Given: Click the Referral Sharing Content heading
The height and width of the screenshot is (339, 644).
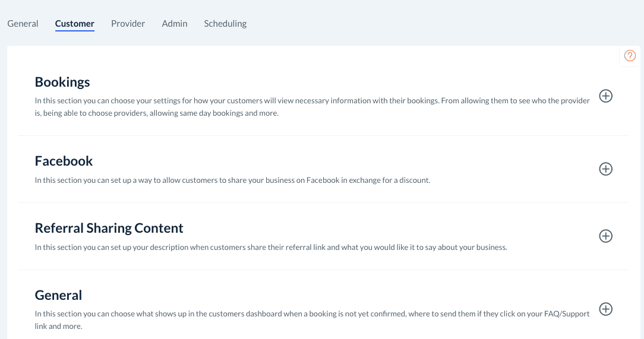Looking at the screenshot, I should (109, 228).
